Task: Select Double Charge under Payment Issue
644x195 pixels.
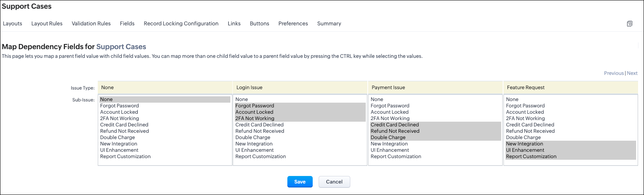Action: coord(388,138)
